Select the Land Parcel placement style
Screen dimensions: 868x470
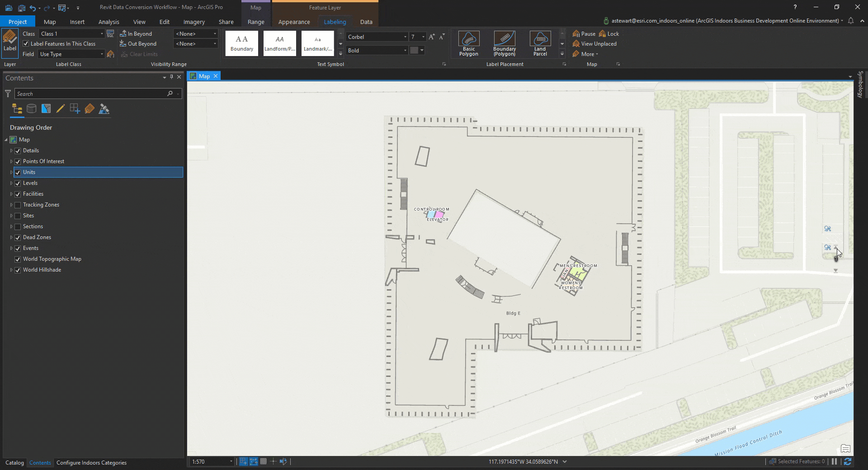(x=540, y=43)
